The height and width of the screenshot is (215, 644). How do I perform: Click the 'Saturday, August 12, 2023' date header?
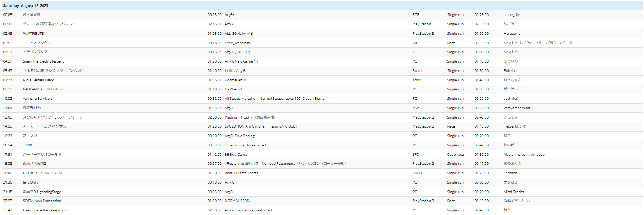pyautogui.click(x=25, y=6)
